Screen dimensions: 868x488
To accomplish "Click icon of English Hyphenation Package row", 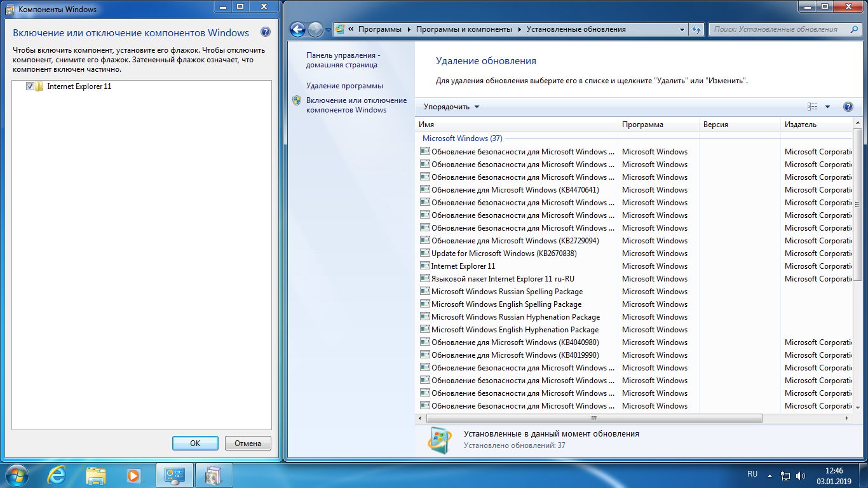I will pyautogui.click(x=425, y=329).
